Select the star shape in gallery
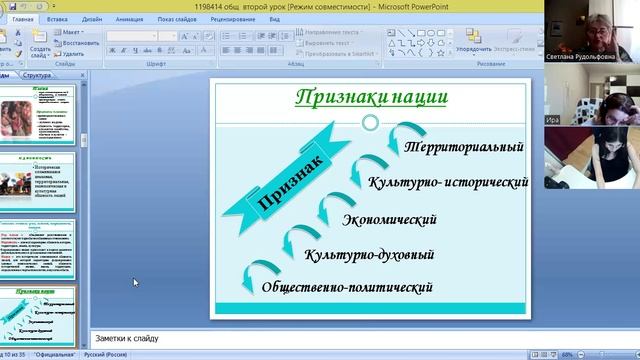 pyautogui.click(x=440, y=53)
